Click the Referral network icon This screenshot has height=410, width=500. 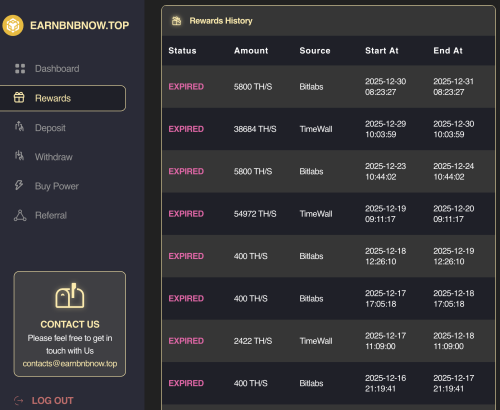pyautogui.click(x=20, y=215)
